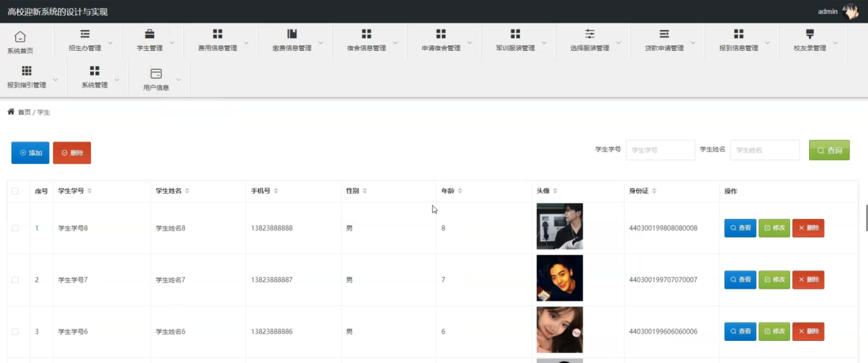Open the 费用信息管理 menu
This screenshot has width=868, height=363.
221,42
